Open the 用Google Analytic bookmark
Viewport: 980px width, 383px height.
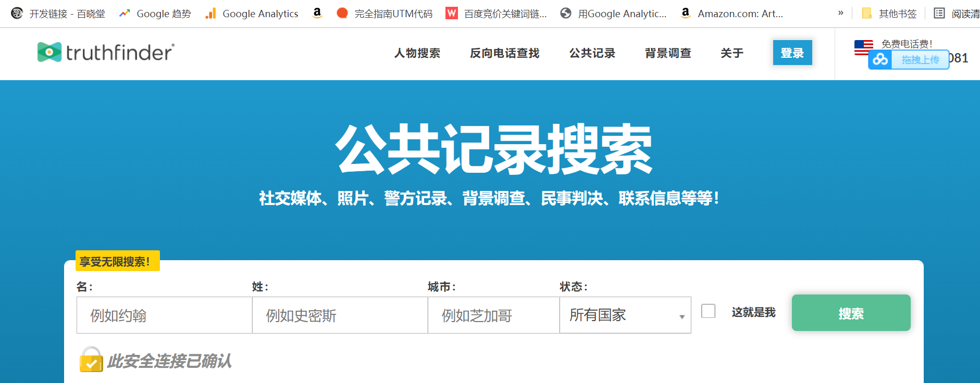point(614,14)
